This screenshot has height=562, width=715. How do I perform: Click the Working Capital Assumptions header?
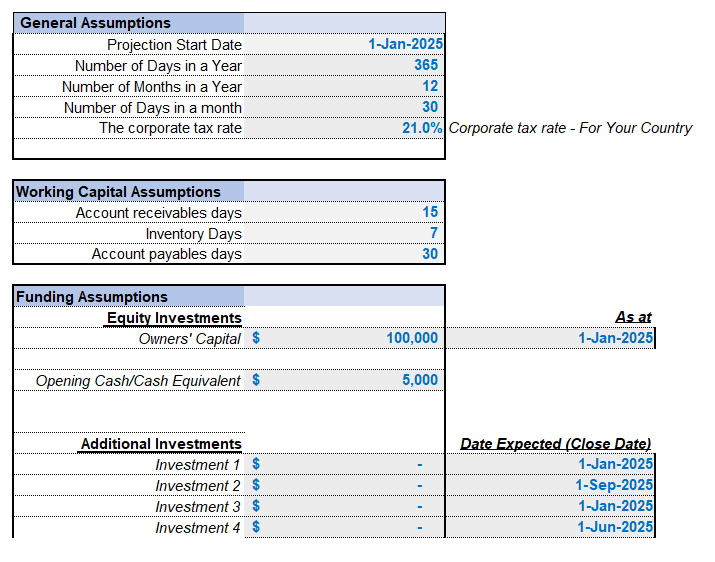[118, 192]
